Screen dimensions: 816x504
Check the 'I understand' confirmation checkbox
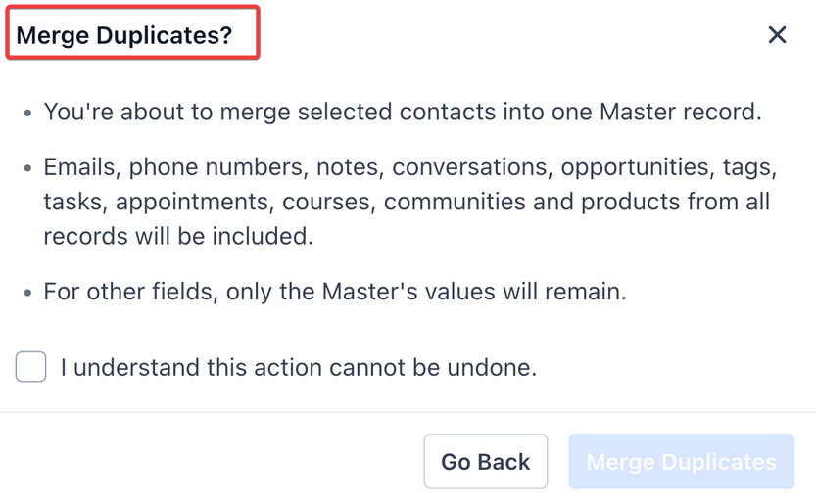pos(31,367)
